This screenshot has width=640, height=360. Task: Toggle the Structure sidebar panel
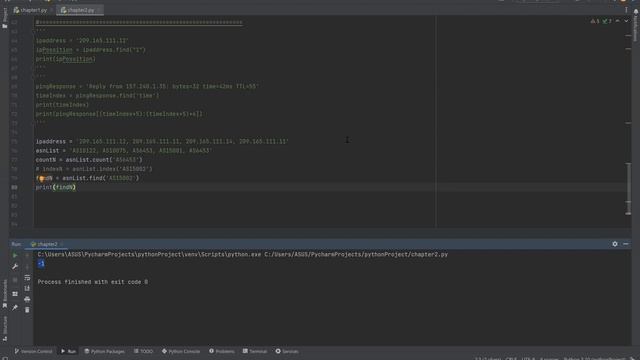click(x=4, y=329)
